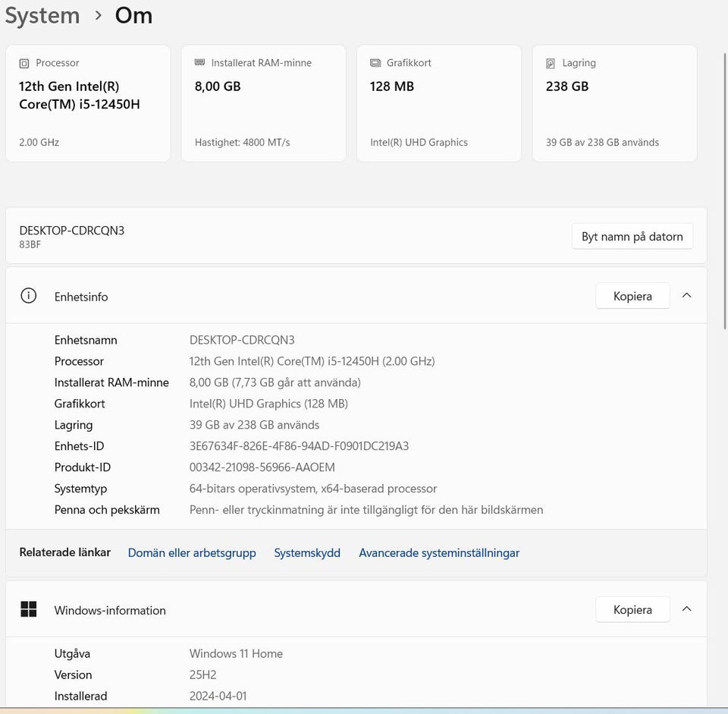
Task: Click the Enhets-ID label
Action: pos(79,446)
